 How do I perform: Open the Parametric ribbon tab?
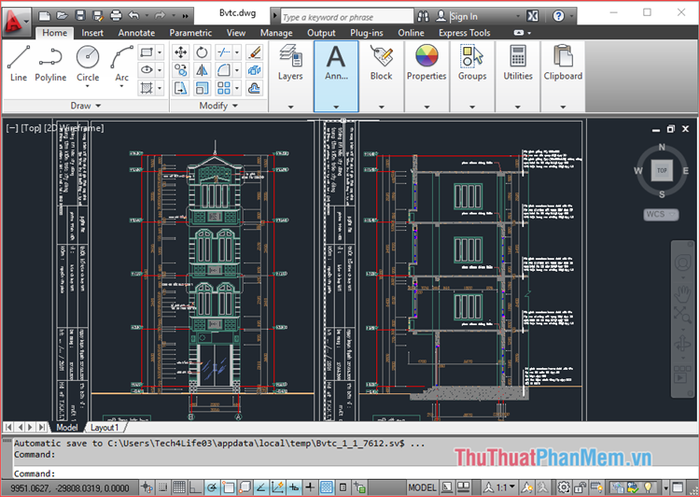[191, 33]
